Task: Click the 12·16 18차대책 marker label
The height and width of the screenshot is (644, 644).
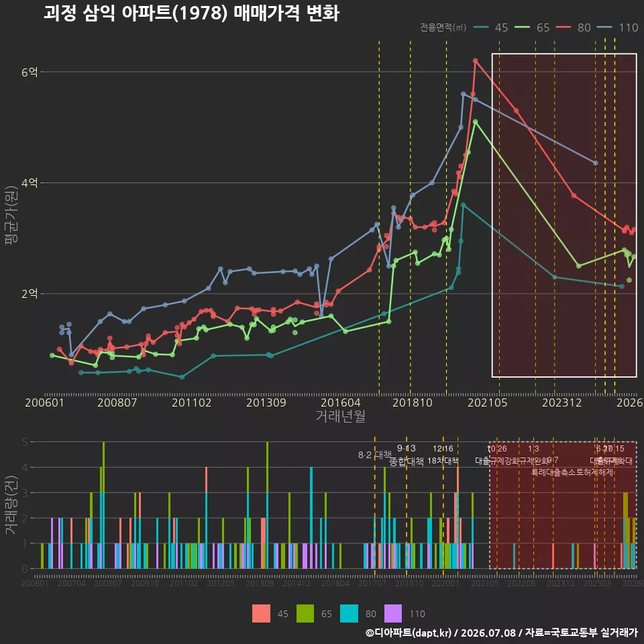Action: coord(443,455)
